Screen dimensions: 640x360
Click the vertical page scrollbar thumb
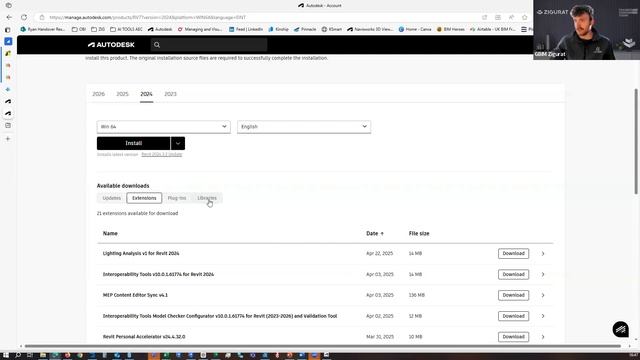click(x=636, y=141)
